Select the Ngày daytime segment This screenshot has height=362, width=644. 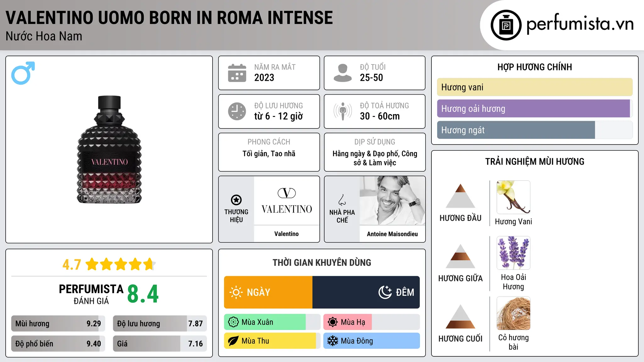268,292
